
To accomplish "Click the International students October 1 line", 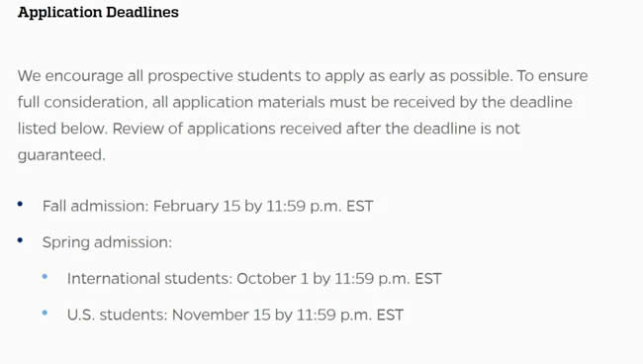I will pyautogui.click(x=254, y=279).
